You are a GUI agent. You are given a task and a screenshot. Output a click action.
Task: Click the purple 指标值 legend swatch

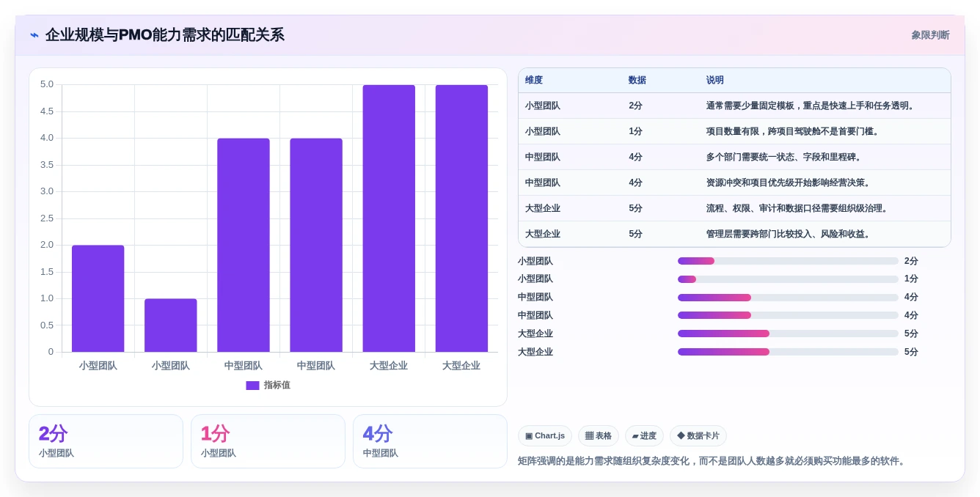click(252, 386)
